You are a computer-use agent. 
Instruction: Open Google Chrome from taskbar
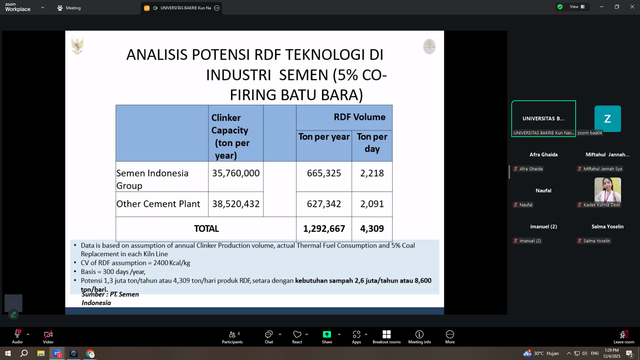[90, 353]
